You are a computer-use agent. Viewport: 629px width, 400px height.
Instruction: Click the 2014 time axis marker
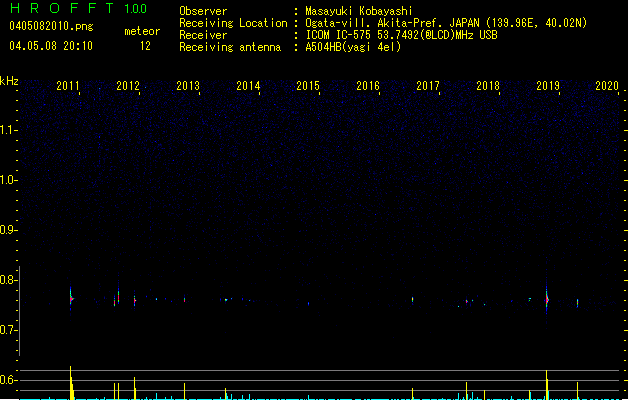pos(248,86)
